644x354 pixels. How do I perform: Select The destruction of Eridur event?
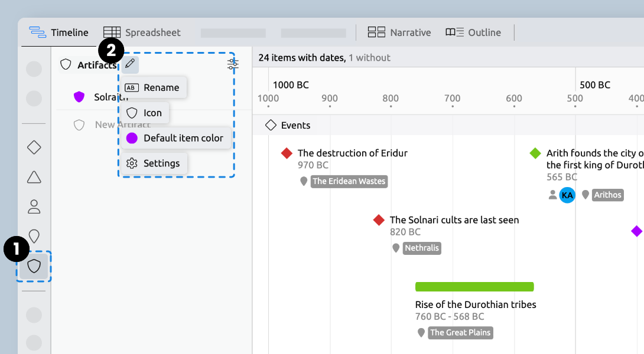pyautogui.click(x=352, y=153)
